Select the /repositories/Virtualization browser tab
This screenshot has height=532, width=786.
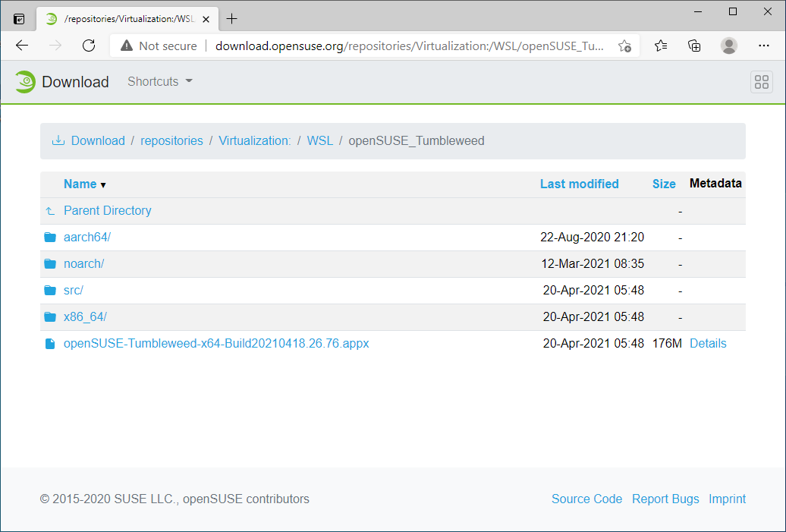[x=127, y=19]
